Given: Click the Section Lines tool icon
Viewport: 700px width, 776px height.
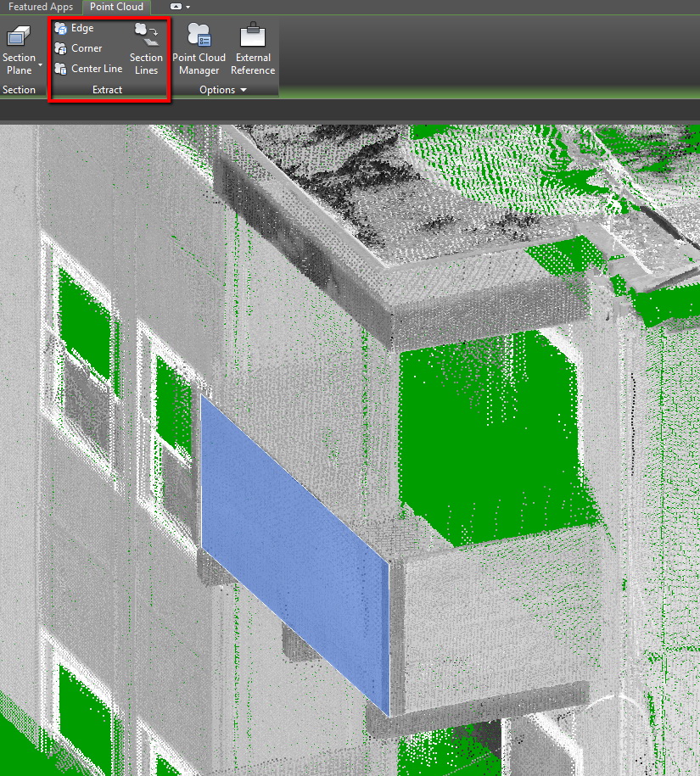Looking at the screenshot, I should click(x=147, y=35).
